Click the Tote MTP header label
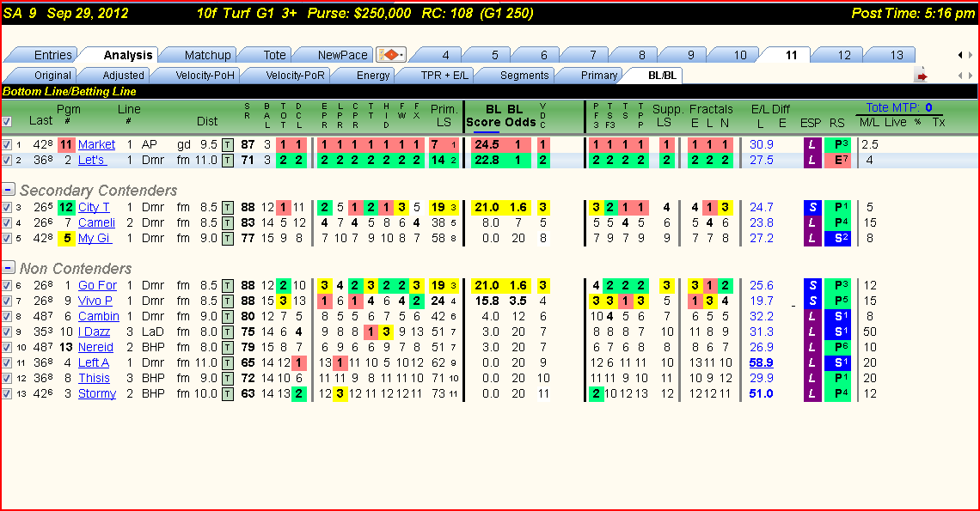 (898, 107)
